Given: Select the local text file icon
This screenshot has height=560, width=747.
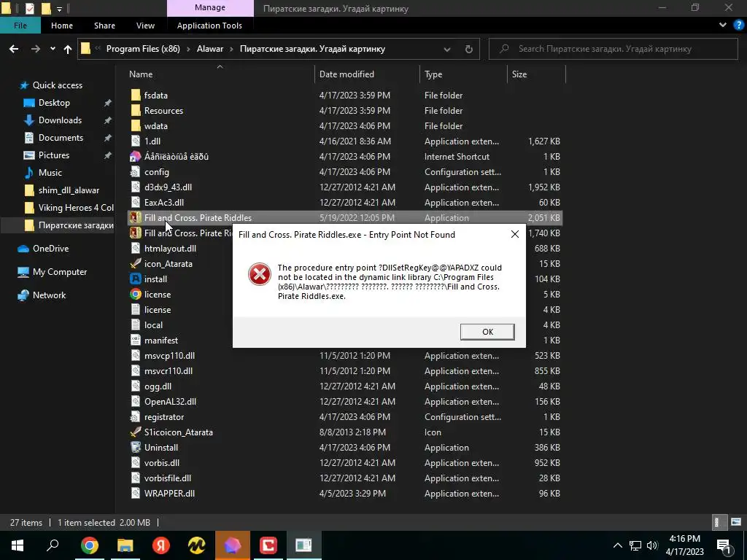Looking at the screenshot, I should pos(136,324).
